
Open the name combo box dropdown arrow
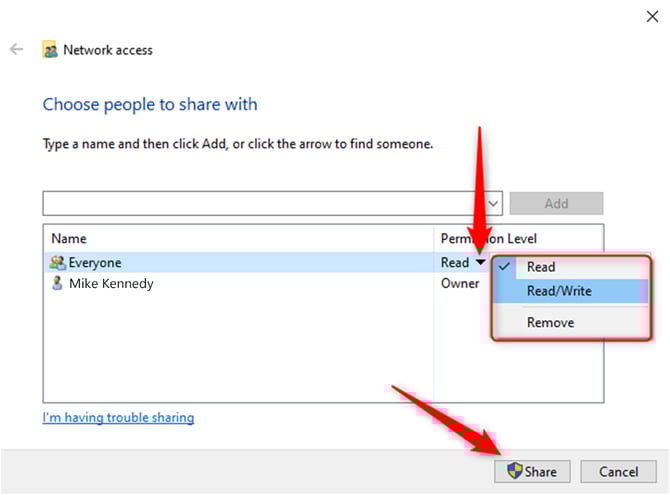pos(493,203)
